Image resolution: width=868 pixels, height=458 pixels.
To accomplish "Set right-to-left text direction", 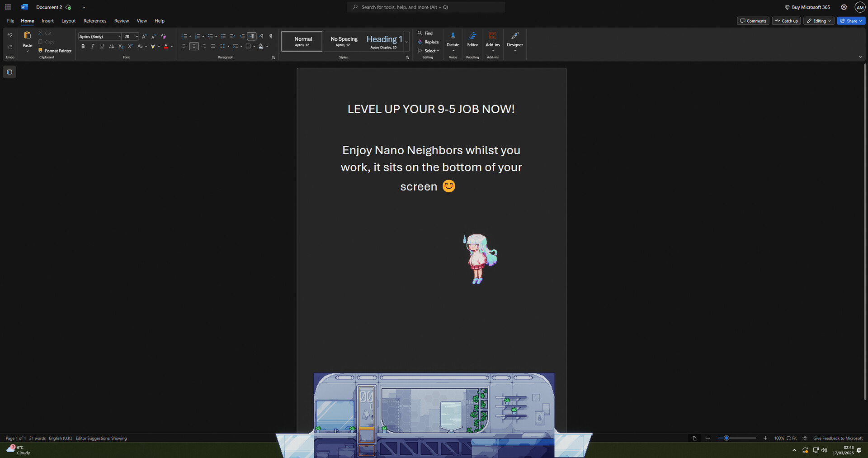I will [x=261, y=36].
